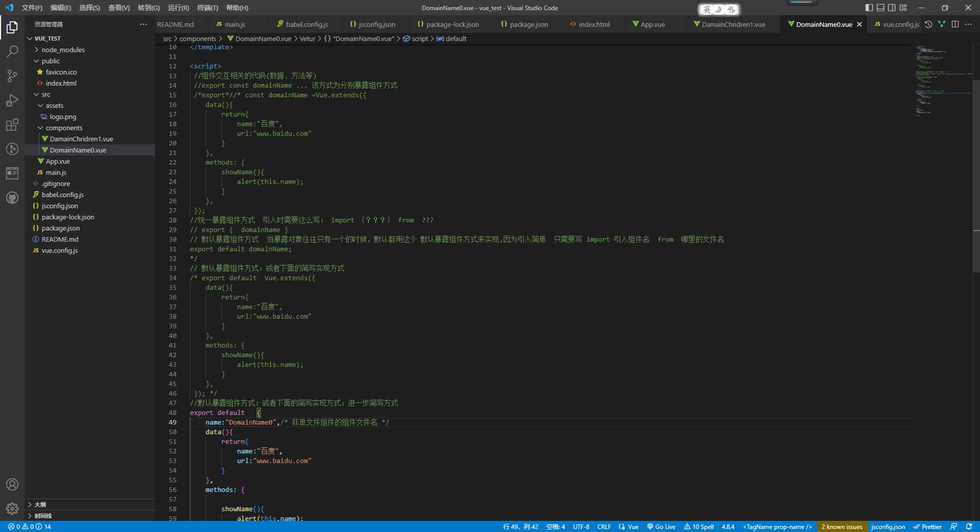Open the Source Control view
This screenshot has height=532, width=980.
(x=12, y=76)
